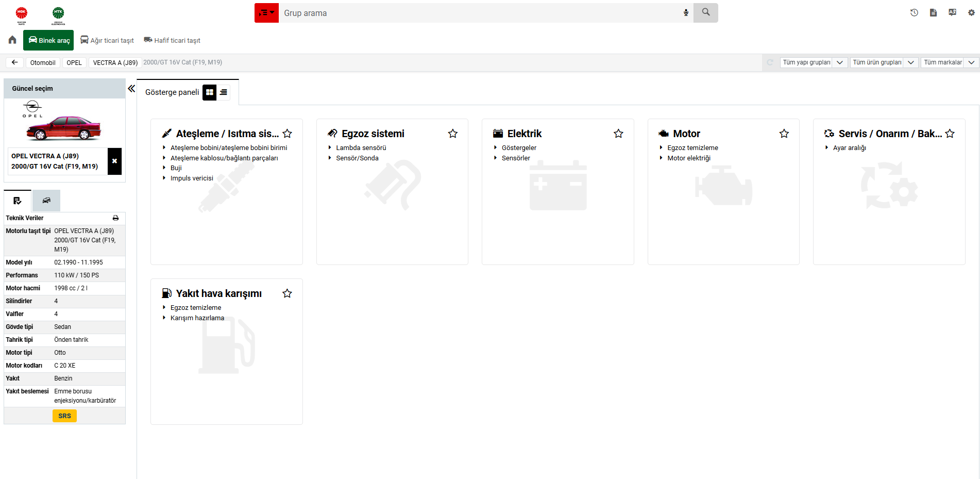The height and width of the screenshot is (479, 980).
Task: Click the exhaust icon beside Egzoz sistemi
Action: click(332, 134)
